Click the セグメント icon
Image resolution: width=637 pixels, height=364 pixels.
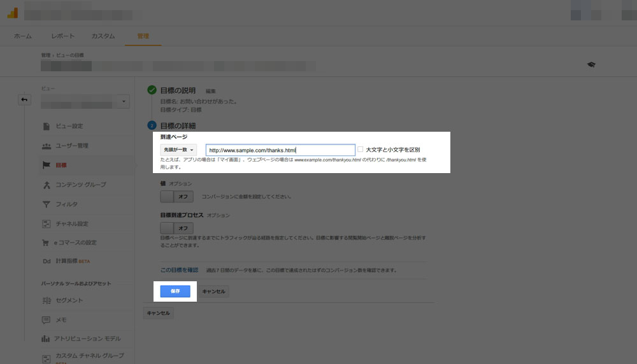47,300
